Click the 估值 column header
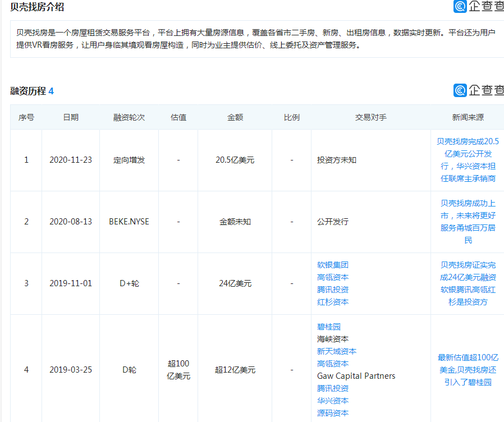This screenshot has height=422, width=504. pyautogui.click(x=178, y=117)
